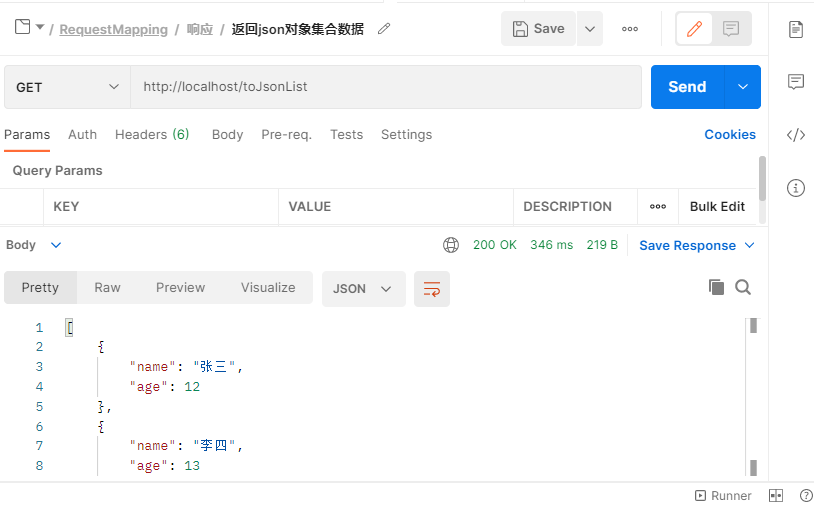Open the two-pane layout toggle in status bar
Image resolution: width=814 pixels, height=506 pixels.
pyautogui.click(x=776, y=496)
